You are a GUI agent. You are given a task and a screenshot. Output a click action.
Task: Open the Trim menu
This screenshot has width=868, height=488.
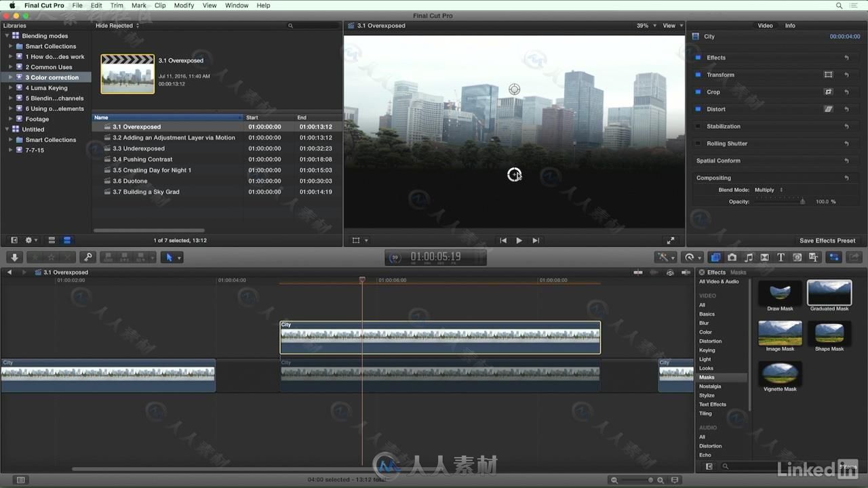point(117,5)
